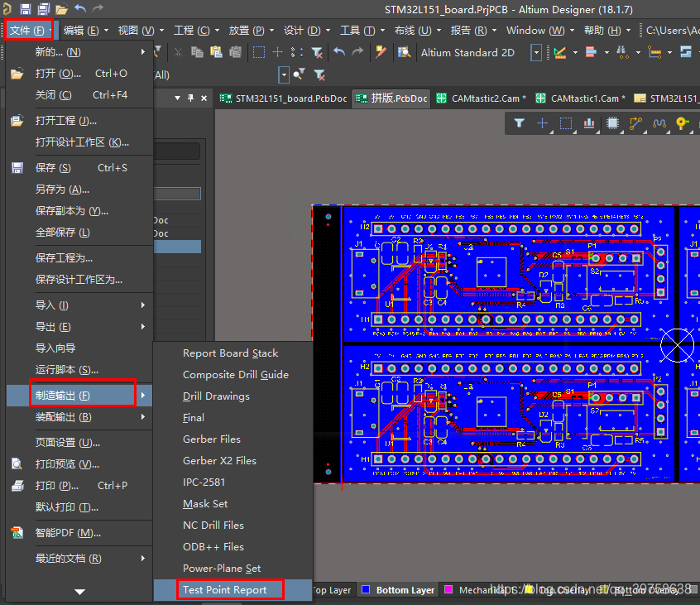Viewport: 700px width, 605px height.
Task: Click 打开工程 (J)... menu entry
Action: pos(79,121)
